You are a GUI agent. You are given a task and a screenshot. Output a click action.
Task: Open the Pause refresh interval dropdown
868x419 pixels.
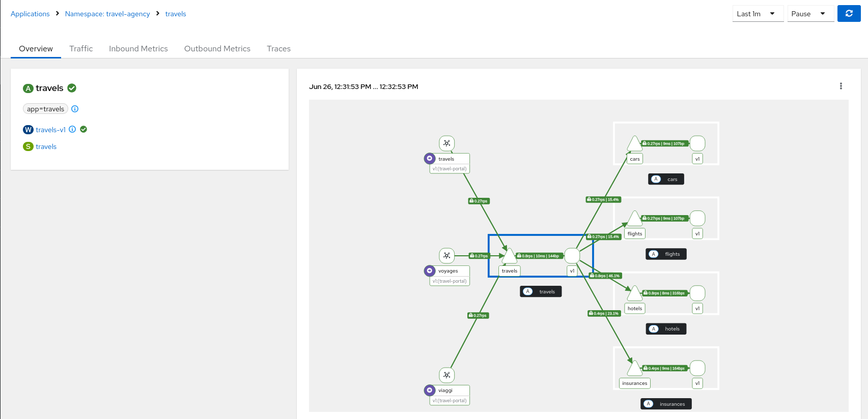[x=810, y=14]
